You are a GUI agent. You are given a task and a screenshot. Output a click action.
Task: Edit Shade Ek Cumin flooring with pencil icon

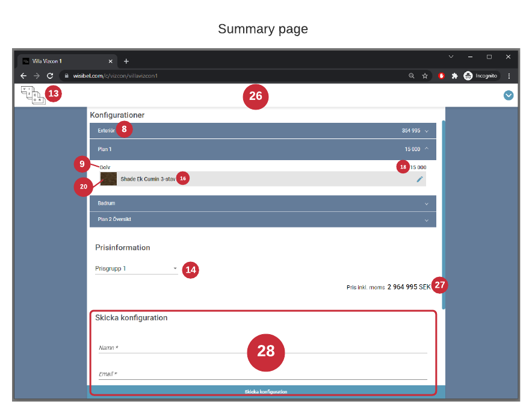coord(419,179)
